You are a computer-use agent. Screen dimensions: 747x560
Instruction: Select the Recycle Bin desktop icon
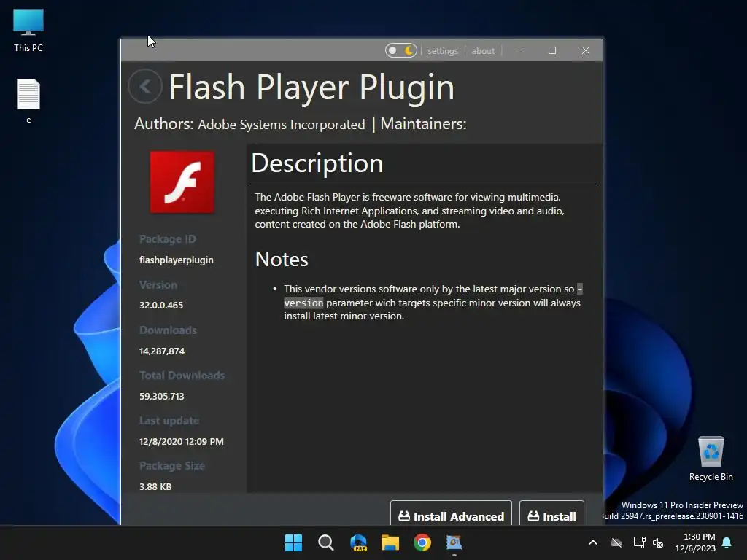tap(711, 459)
